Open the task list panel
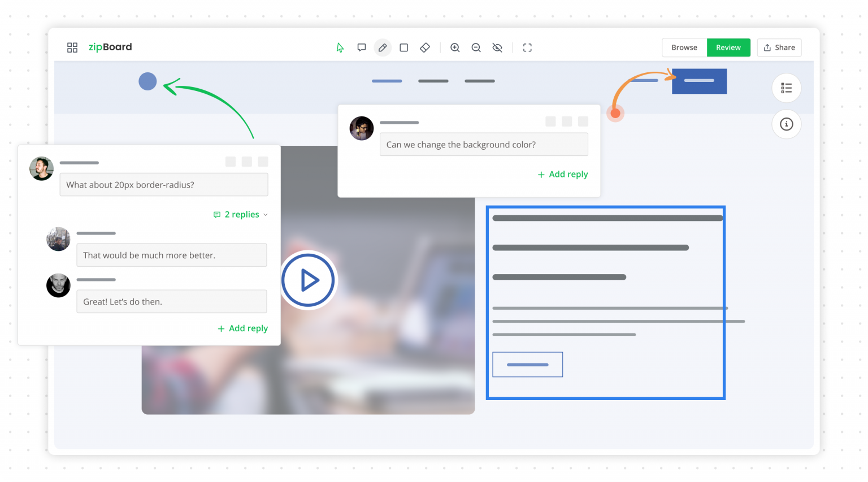 pos(786,88)
